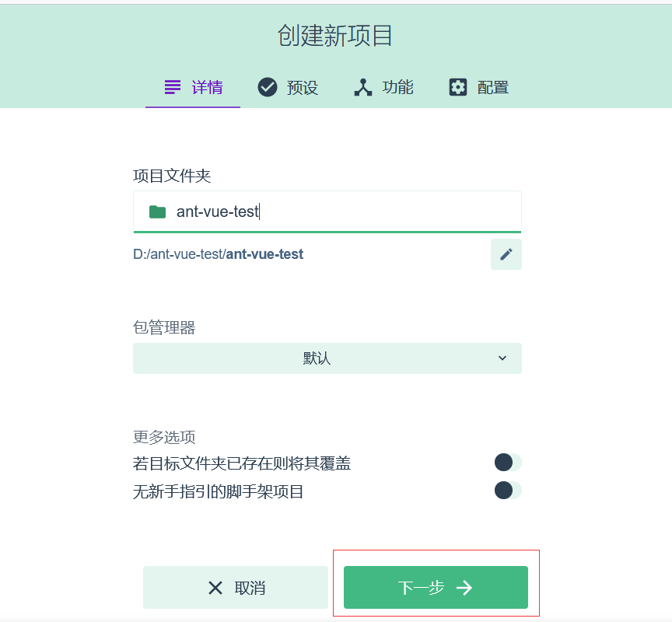Click the person icon beside 功能
The image size is (672, 622).
pos(362,88)
